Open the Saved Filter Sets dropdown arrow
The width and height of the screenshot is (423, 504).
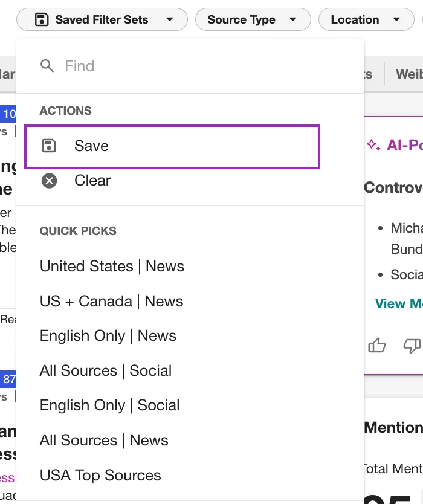click(x=169, y=19)
